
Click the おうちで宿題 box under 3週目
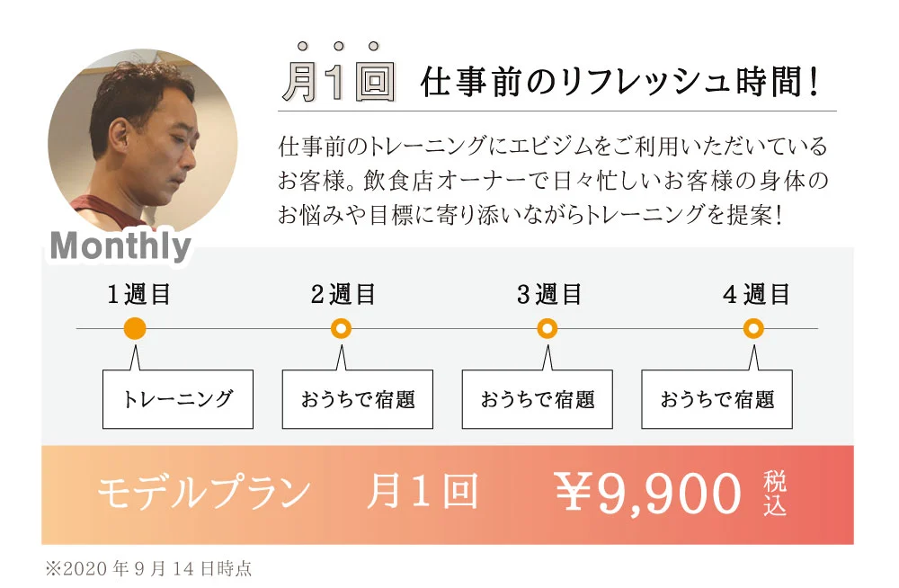(x=537, y=399)
